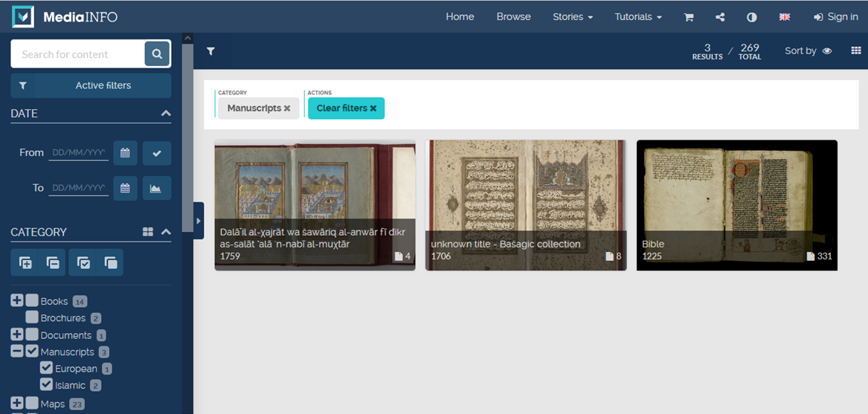Check the Books checkbox
The height and width of the screenshot is (414, 868).
[32, 300]
